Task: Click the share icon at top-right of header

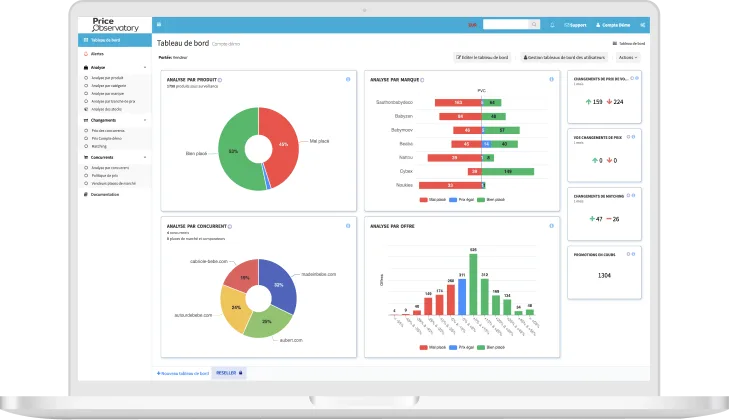Action: 643,25
